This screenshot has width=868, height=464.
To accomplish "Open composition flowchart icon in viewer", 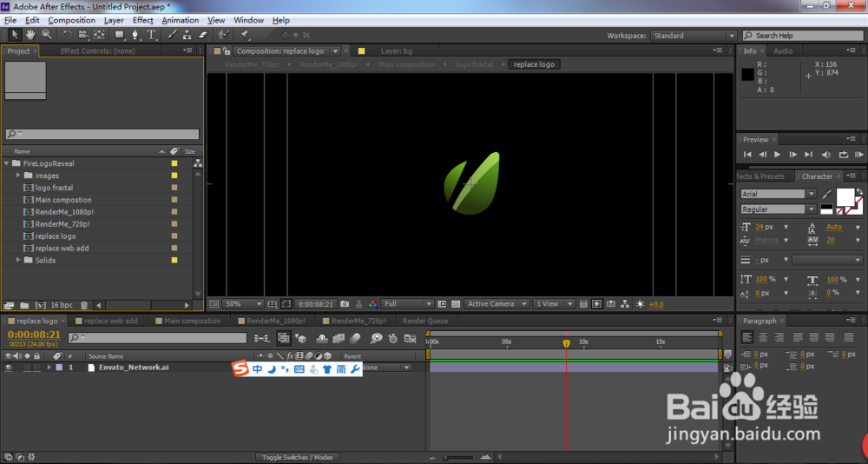I will [625, 304].
